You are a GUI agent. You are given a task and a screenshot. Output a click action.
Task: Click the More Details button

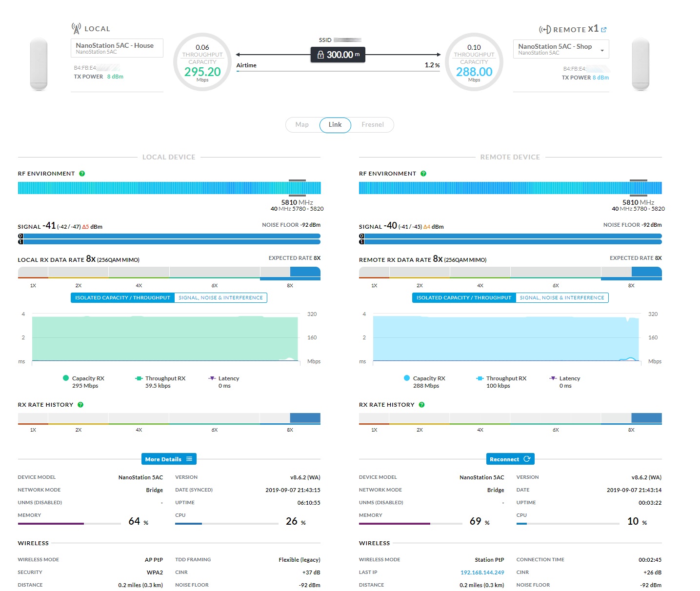169,459
